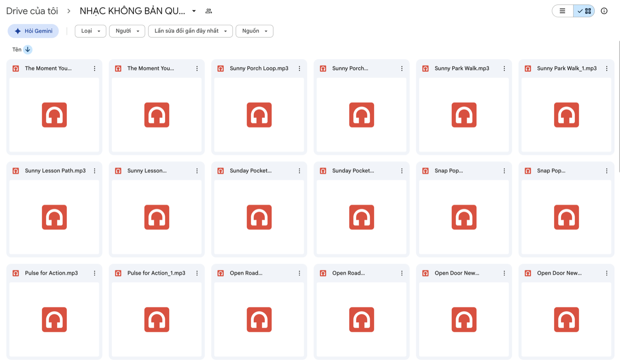Open more options for Sunny Park Walk_1.mp3
Image resolution: width=620 pixels, height=364 pixels.
pos(607,69)
